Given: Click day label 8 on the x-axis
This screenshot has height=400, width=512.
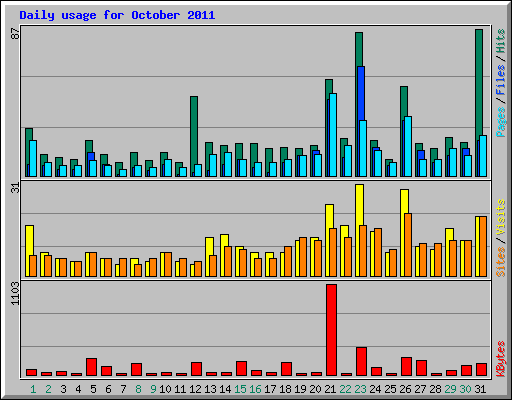Looking at the screenshot, I should 138,389.
